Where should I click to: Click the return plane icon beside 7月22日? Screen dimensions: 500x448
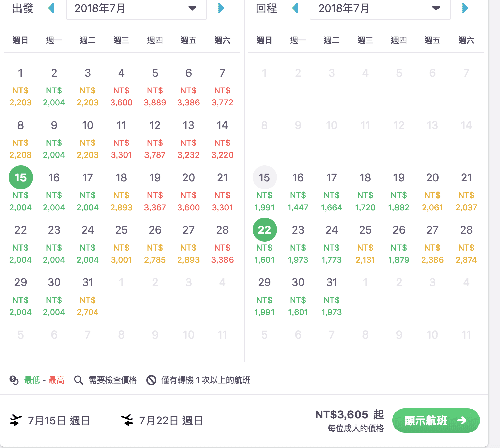coord(127,420)
